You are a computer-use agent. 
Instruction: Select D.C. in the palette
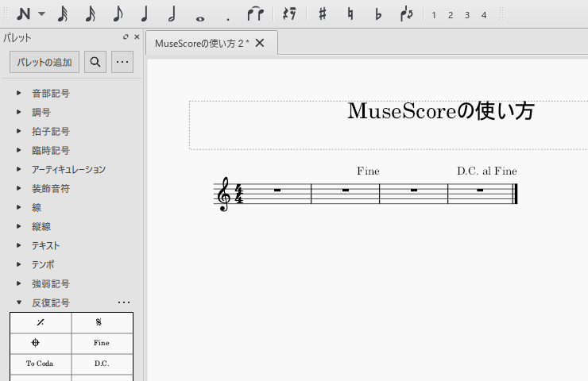click(102, 364)
